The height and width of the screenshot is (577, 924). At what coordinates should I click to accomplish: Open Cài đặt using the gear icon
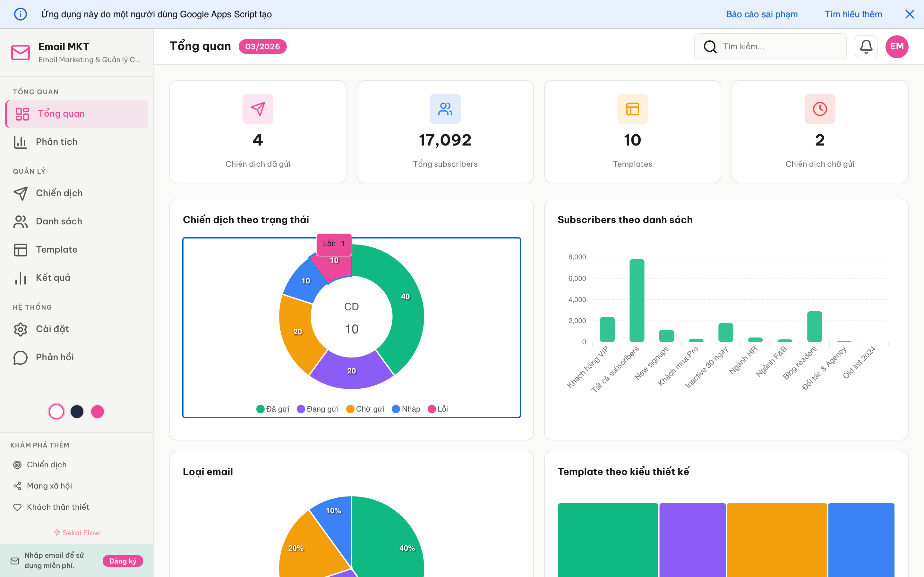click(x=20, y=329)
